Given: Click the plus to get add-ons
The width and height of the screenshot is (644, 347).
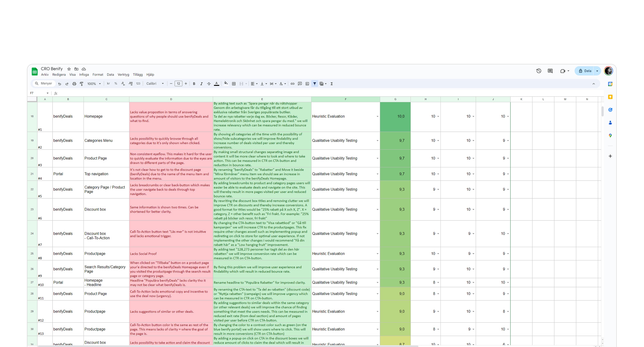Looking at the screenshot, I should click(610, 156).
